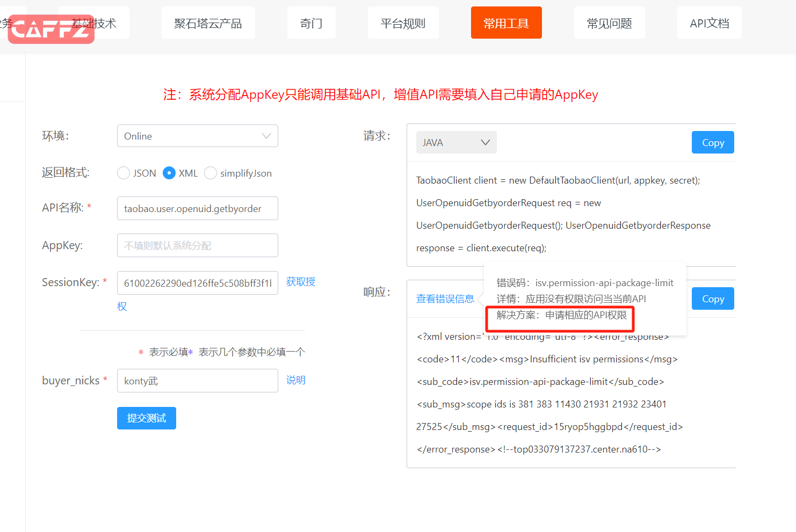Go to the 平台规则 tab
This screenshot has width=796, height=532.
403,23
